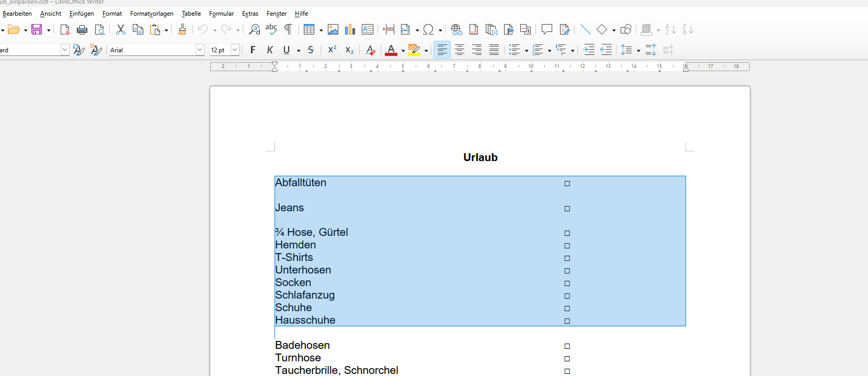Click the Omega special character icon
The image size is (868, 376).
click(428, 30)
